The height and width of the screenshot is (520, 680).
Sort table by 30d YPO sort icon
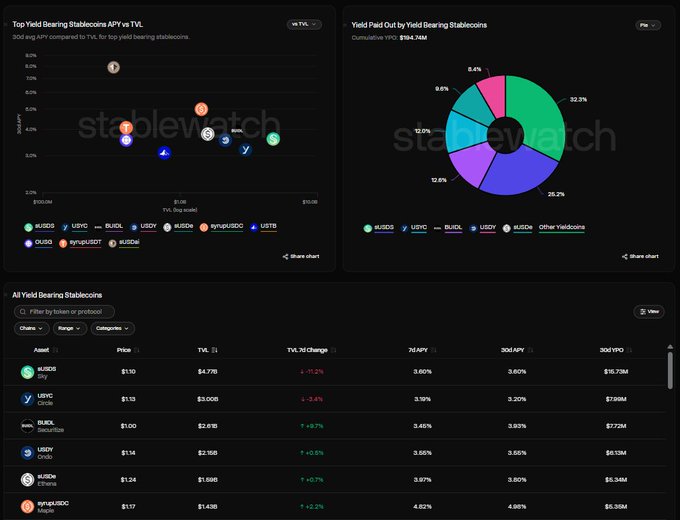tap(629, 350)
